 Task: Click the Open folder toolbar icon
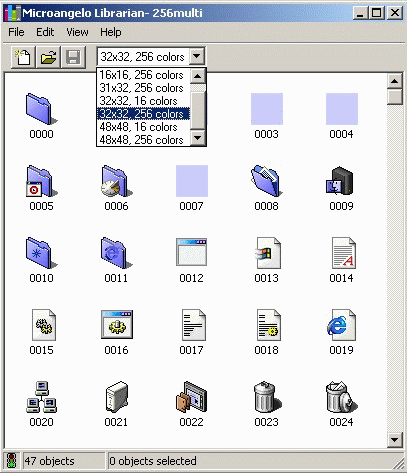pyautogui.click(x=48, y=57)
